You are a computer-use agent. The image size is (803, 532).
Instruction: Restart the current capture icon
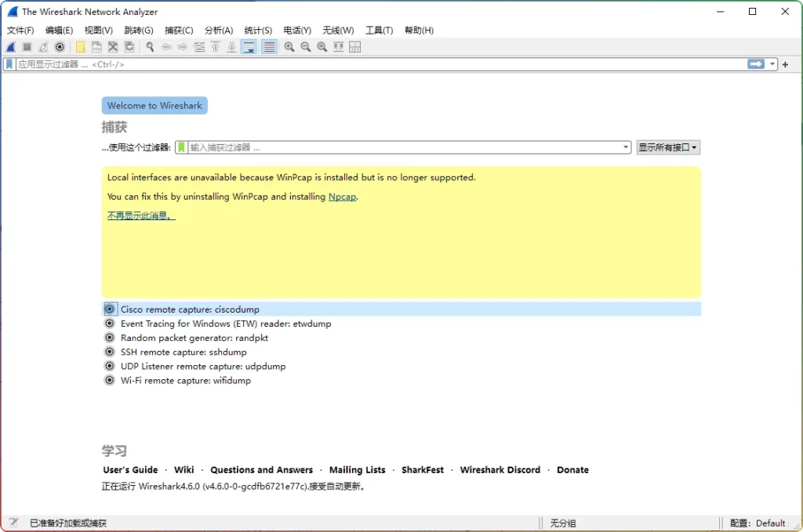[x=42, y=47]
